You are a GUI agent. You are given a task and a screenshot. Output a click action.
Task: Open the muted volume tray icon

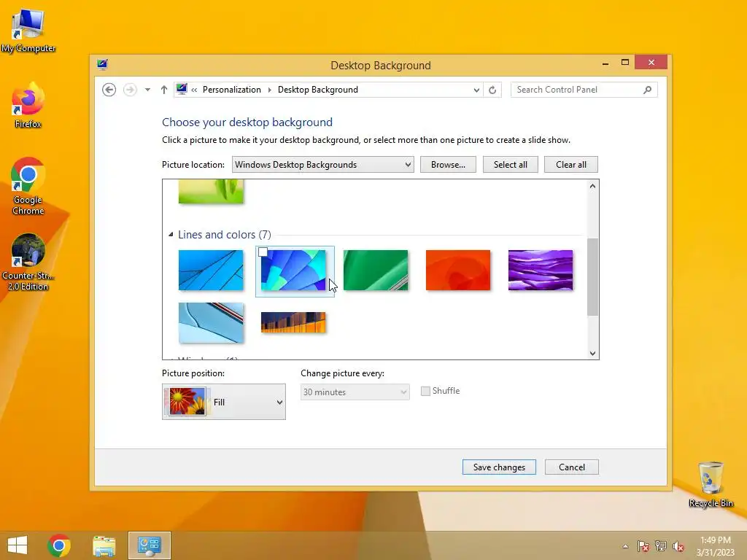[x=678, y=546]
